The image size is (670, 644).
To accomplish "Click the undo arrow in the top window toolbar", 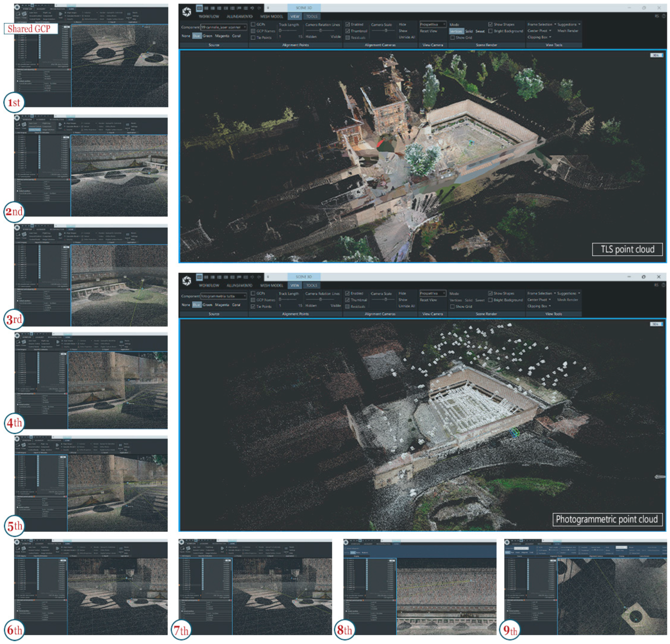I will (x=252, y=8).
